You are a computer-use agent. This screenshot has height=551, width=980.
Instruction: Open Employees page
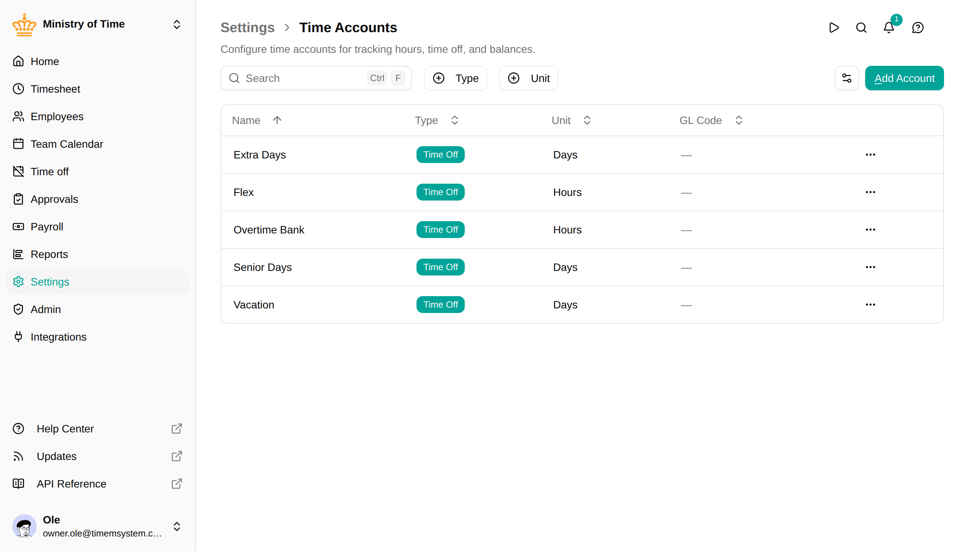[x=98, y=116]
